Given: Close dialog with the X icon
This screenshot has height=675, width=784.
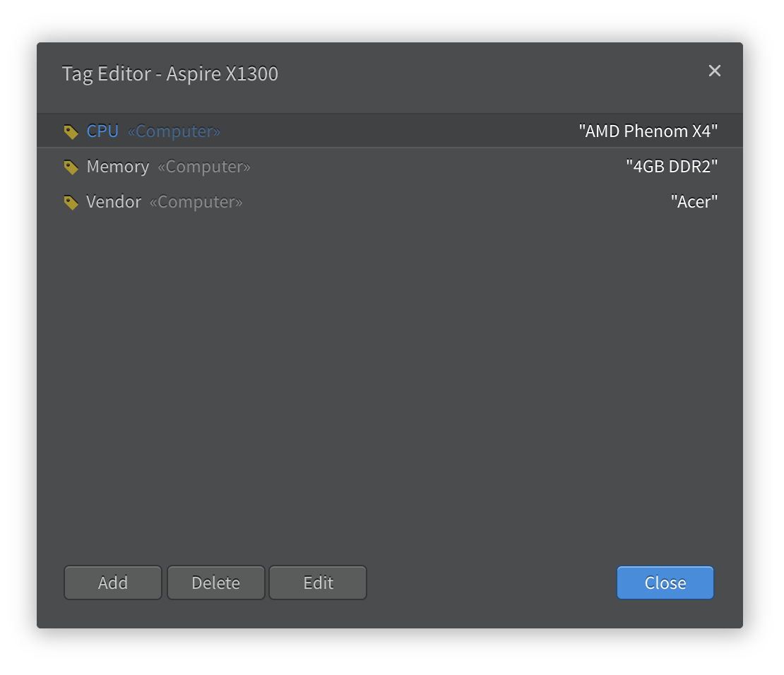Looking at the screenshot, I should (x=715, y=71).
